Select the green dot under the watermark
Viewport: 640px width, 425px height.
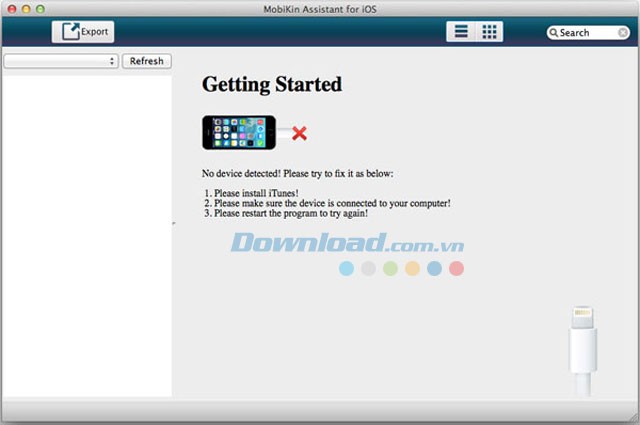390,268
